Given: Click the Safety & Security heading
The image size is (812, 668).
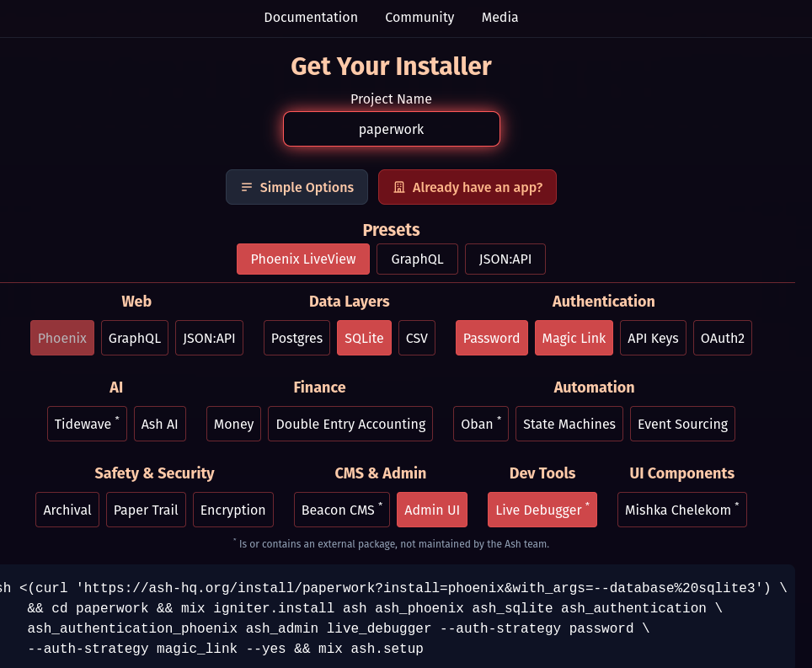Looking at the screenshot, I should (154, 473).
